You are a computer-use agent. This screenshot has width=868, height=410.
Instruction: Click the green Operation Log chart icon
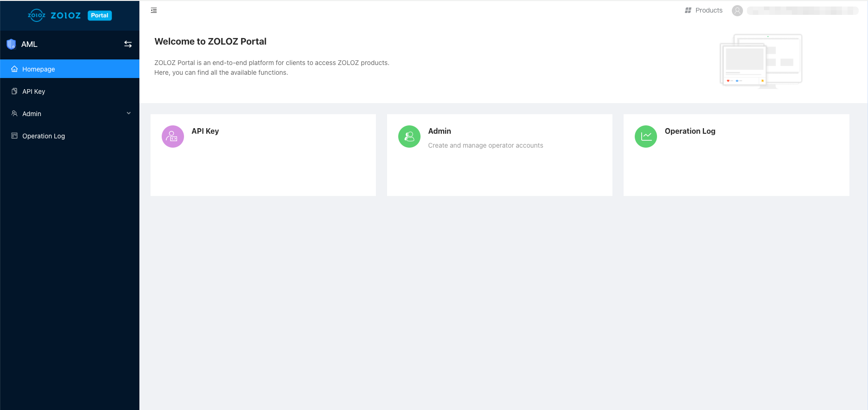click(x=646, y=137)
